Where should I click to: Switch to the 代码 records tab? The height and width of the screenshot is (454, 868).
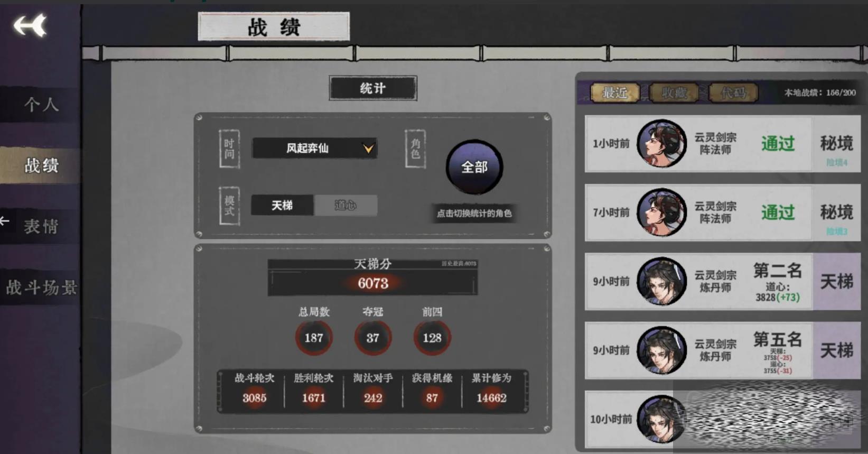click(x=733, y=93)
